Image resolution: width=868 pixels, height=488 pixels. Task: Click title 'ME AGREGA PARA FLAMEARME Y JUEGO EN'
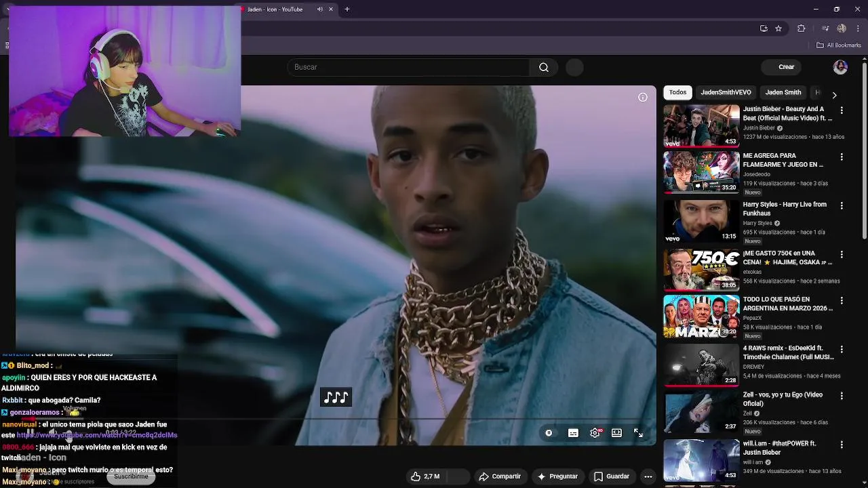pyautogui.click(x=783, y=160)
